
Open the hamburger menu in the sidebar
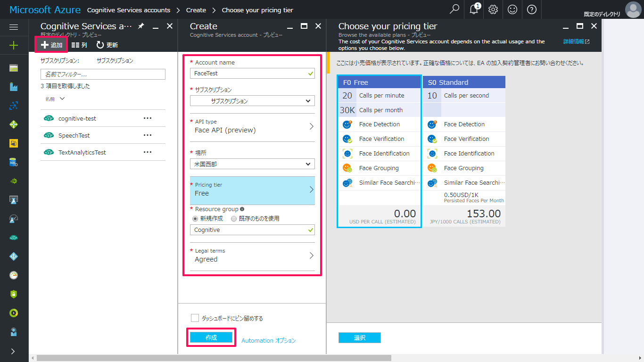coord(14,27)
